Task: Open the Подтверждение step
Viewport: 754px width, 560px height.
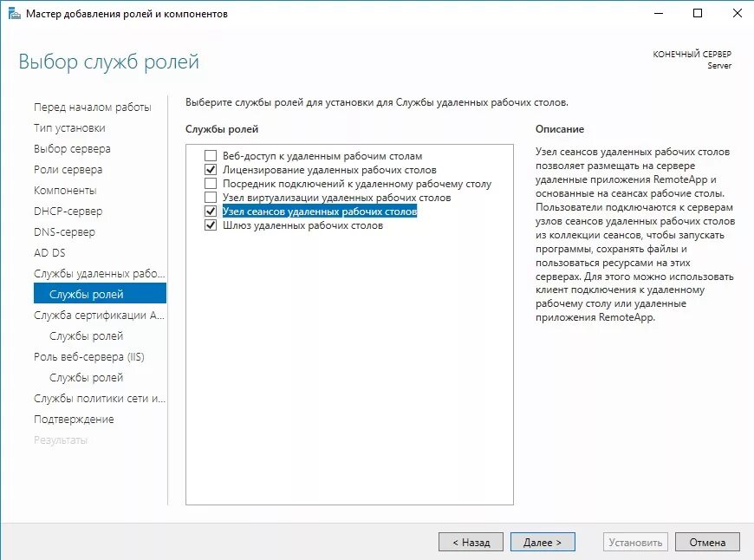Action: [x=74, y=419]
